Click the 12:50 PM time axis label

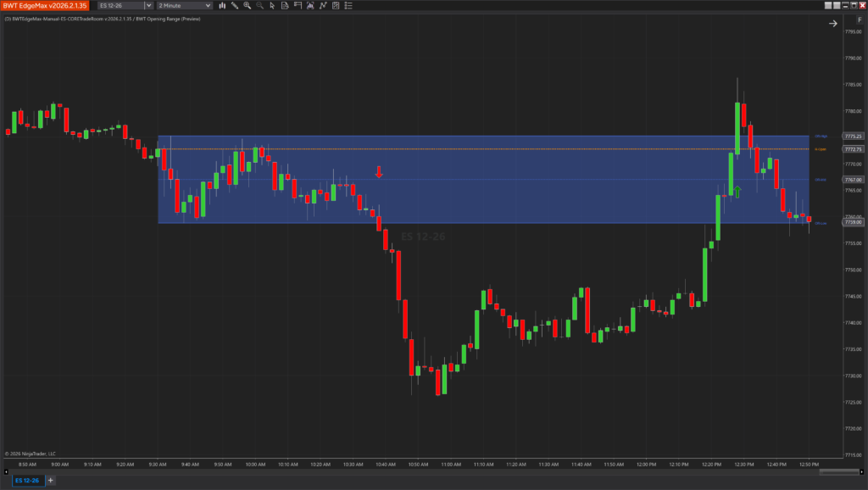[x=810, y=465]
